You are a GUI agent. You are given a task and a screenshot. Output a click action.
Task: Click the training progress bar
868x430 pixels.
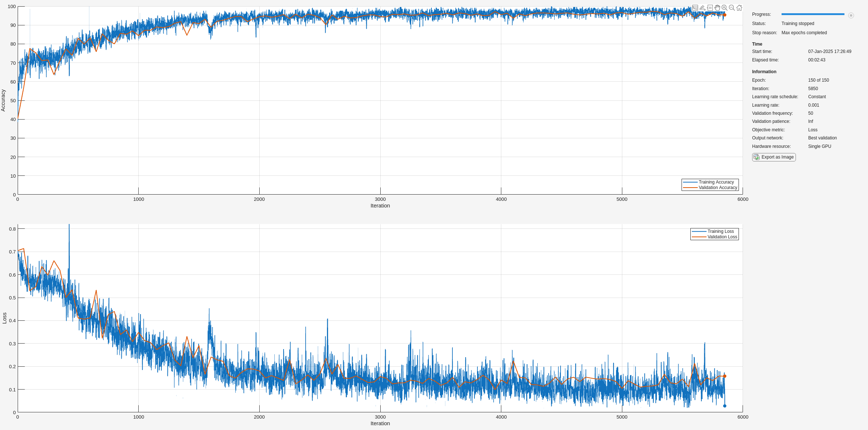[x=812, y=14]
